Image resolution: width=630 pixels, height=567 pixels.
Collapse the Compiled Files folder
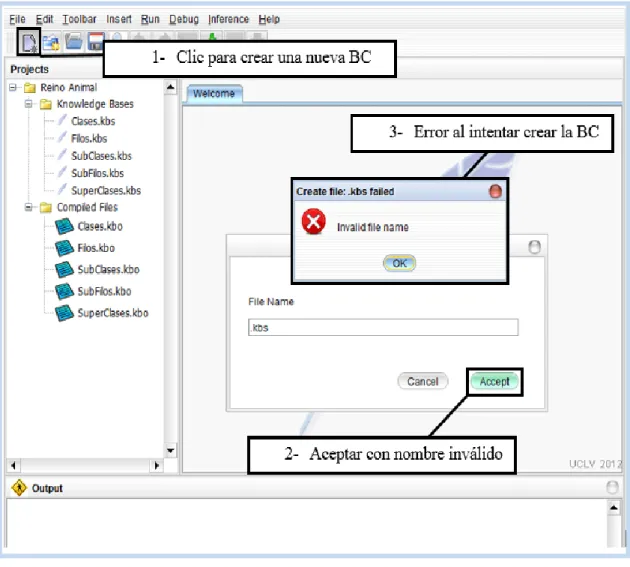[29, 207]
